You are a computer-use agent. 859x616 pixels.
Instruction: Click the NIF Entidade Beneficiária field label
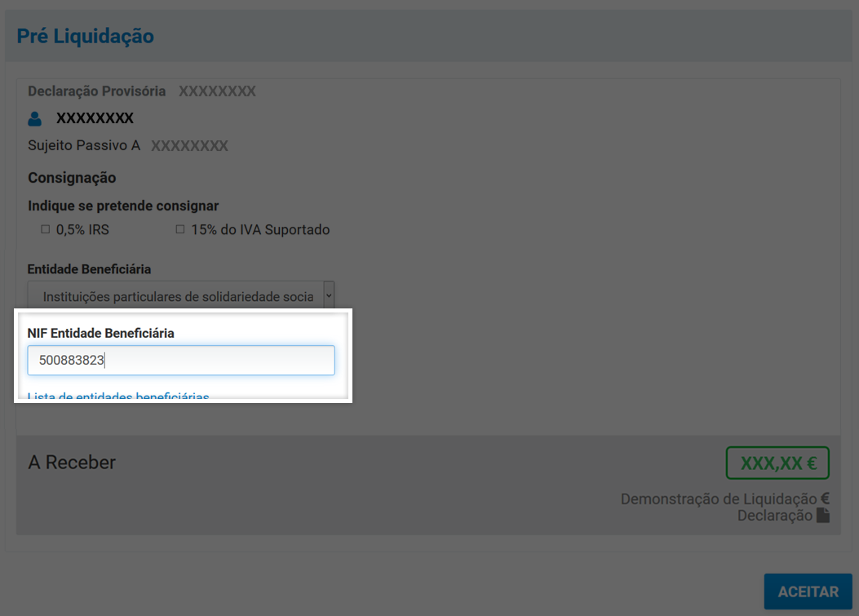coord(100,333)
